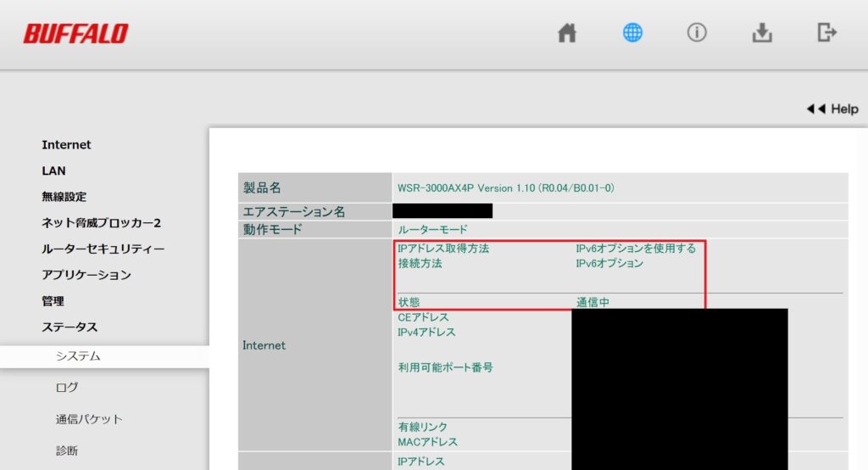Open the Internet menu section
The width and height of the screenshot is (868, 470).
pyautogui.click(x=66, y=145)
